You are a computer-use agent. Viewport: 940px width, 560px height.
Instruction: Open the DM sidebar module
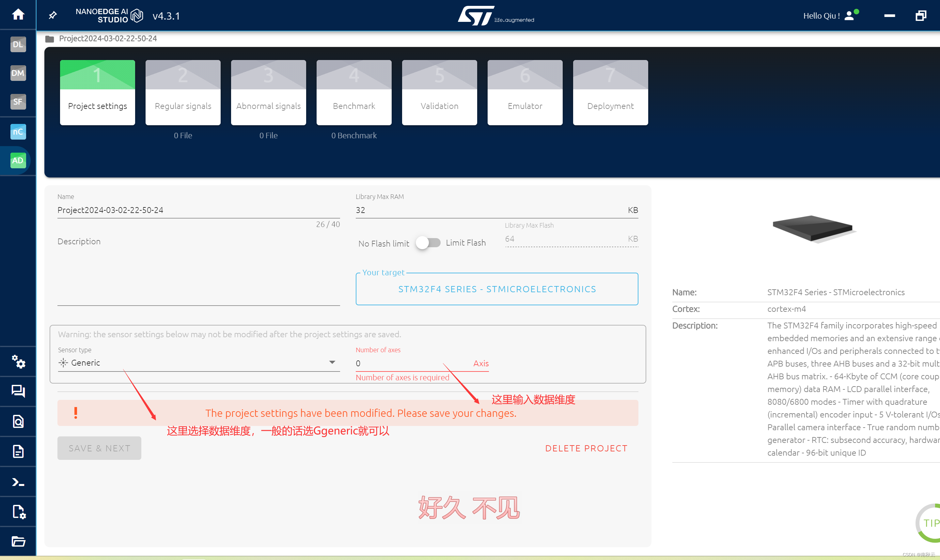coord(18,73)
